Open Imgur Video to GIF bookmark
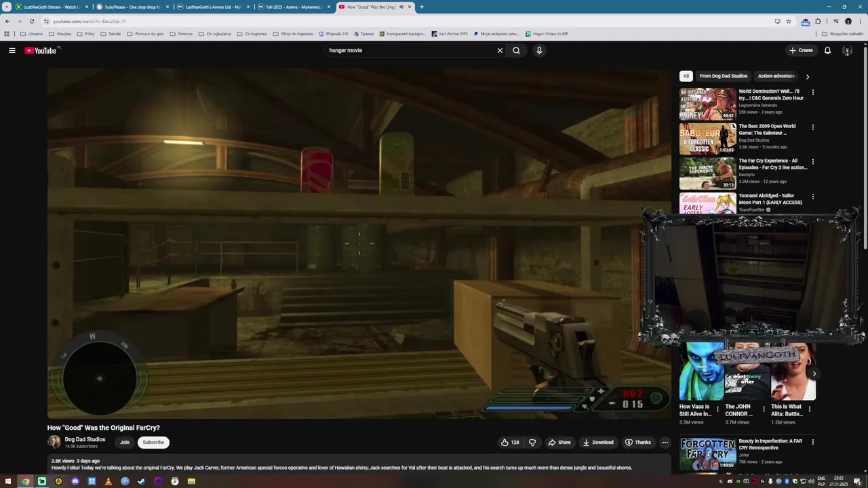Screen dimensions: 868x488 pyautogui.click(x=547, y=34)
